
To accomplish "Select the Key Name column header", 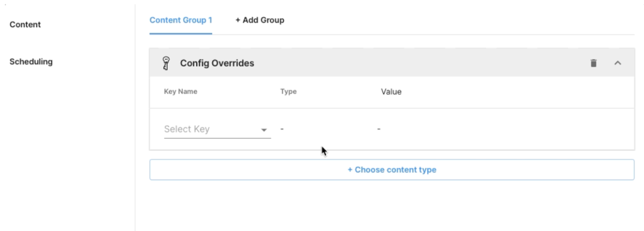I will [x=181, y=91].
